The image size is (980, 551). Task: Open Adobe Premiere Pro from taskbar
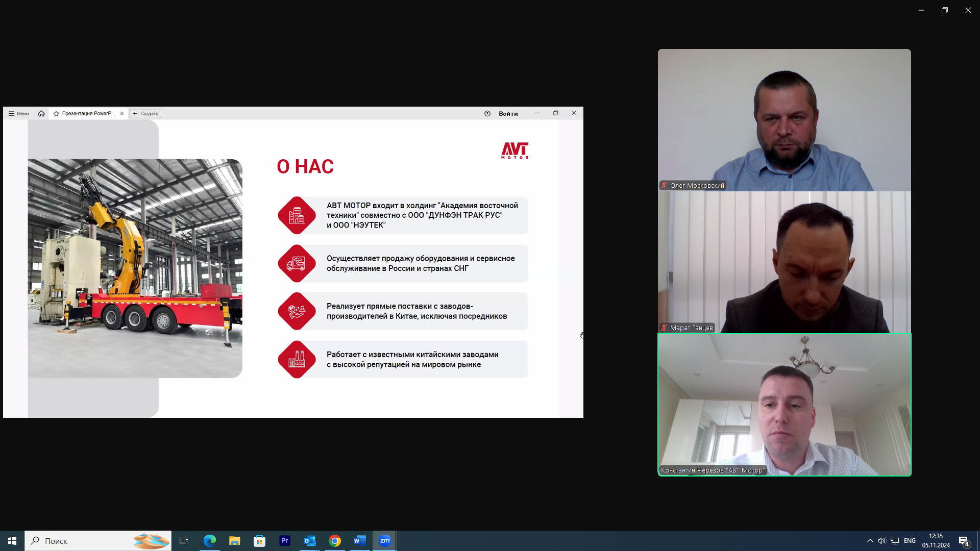[285, 541]
